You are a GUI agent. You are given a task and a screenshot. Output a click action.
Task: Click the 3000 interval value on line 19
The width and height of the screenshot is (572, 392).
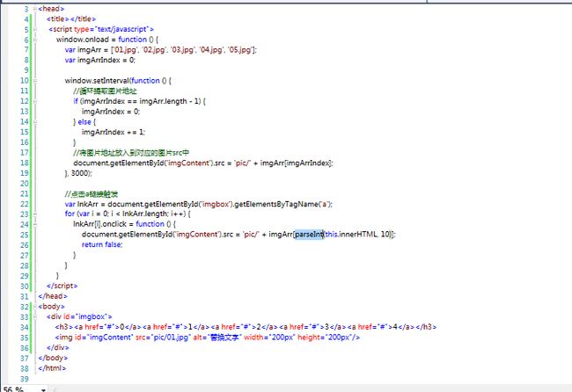tap(81, 173)
